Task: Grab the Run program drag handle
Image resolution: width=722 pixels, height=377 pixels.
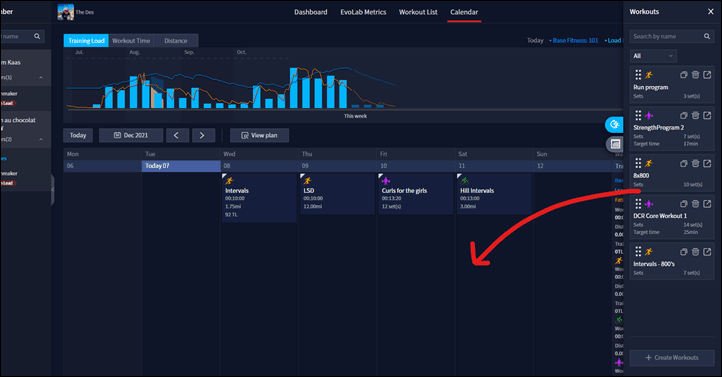Action: (638, 75)
